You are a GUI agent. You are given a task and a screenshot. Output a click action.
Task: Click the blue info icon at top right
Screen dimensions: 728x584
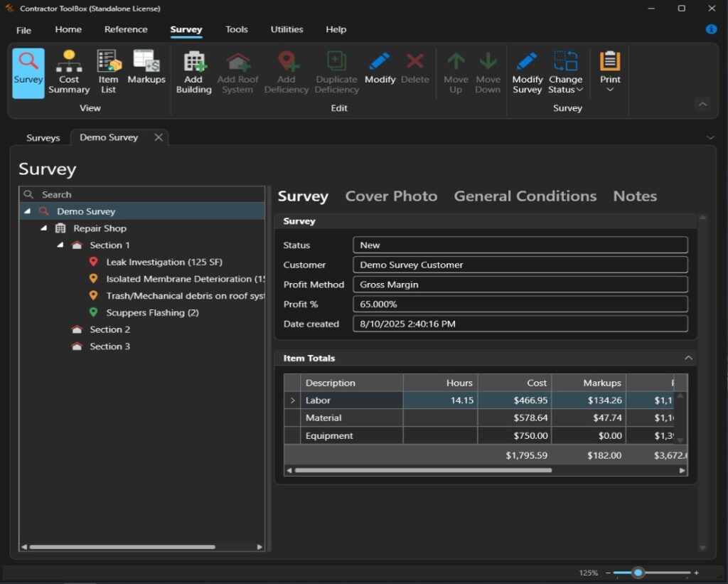pos(711,29)
